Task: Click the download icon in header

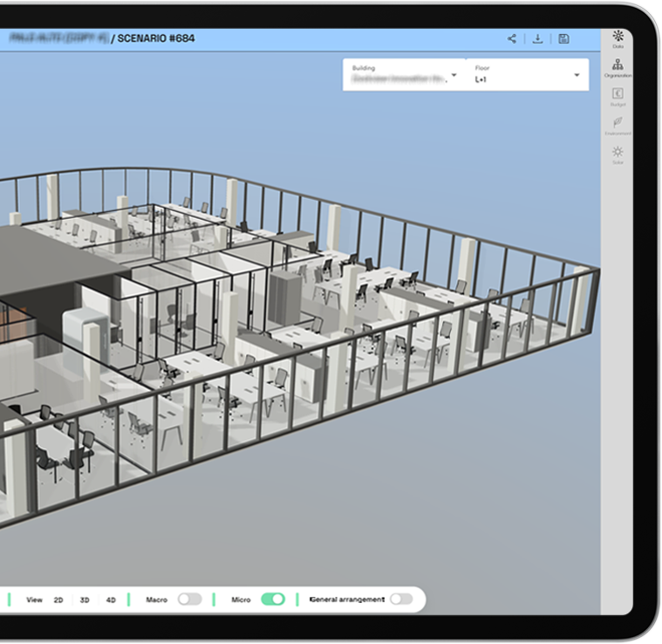Action: pos(538,39)
